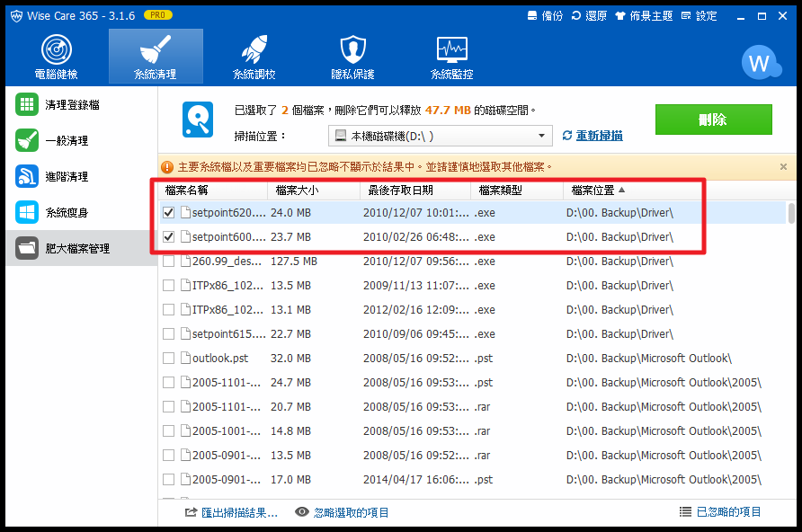Click the 系統調校 rocket icon
The width and height of the screenshot is (802, 532).
254,50
